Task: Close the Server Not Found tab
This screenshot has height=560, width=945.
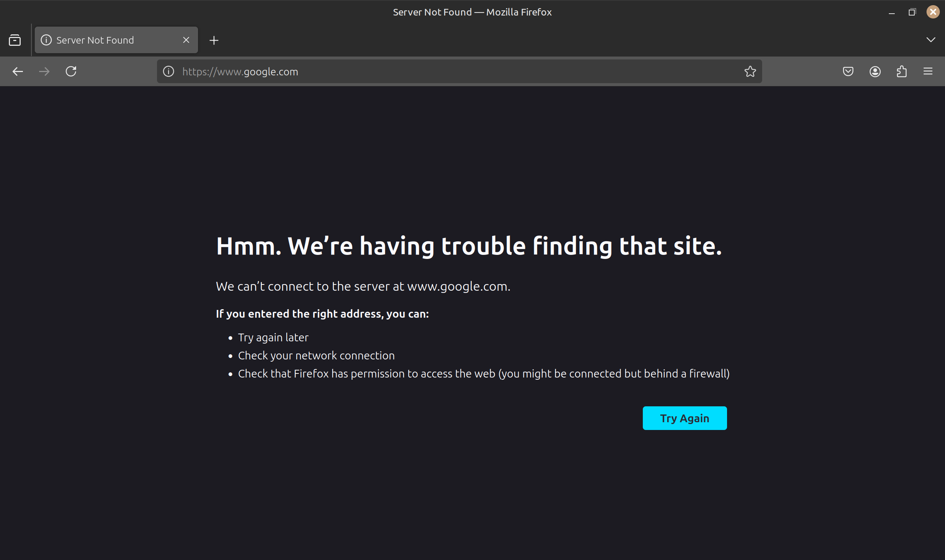Action: [x=186, y=40]
